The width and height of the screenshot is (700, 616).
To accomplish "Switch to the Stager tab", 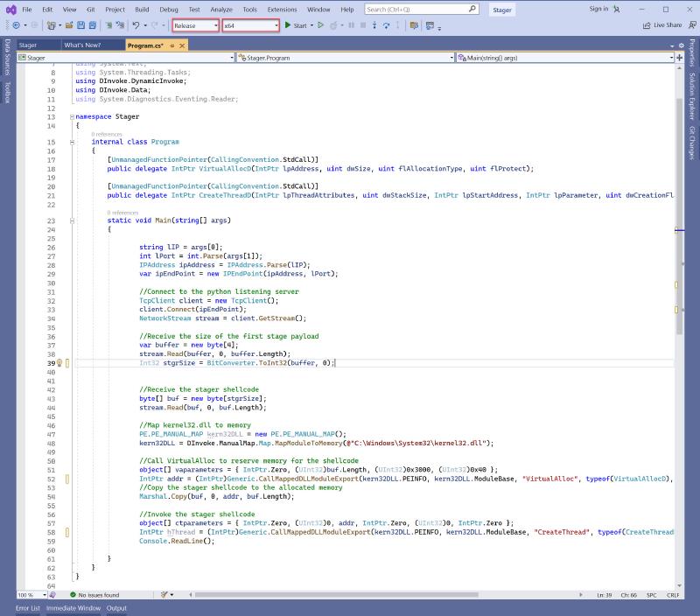I will [x=28, y=45].
